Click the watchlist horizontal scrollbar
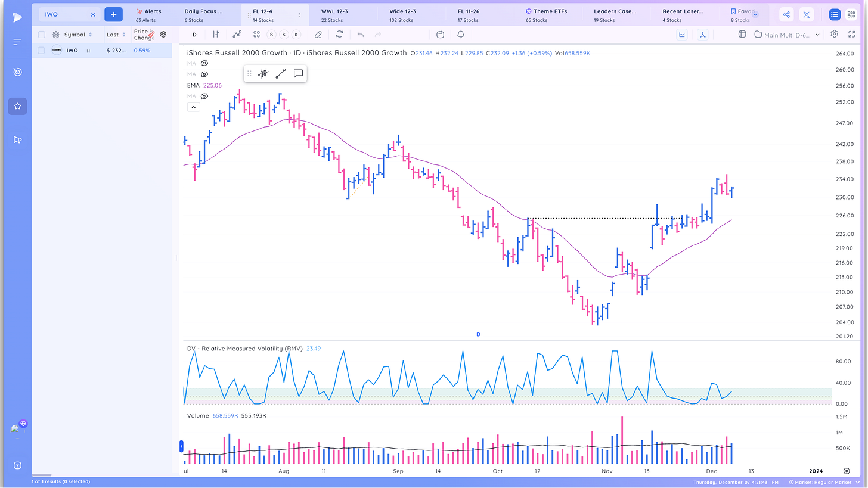Screen dimensions: 868x488 [41, 475]
